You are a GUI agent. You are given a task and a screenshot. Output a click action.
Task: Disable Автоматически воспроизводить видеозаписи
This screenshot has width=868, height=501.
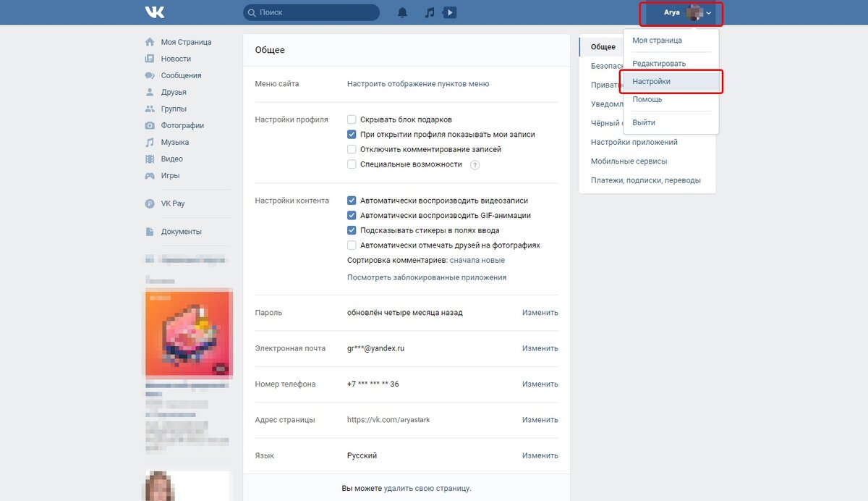click(x=352, y=200)
